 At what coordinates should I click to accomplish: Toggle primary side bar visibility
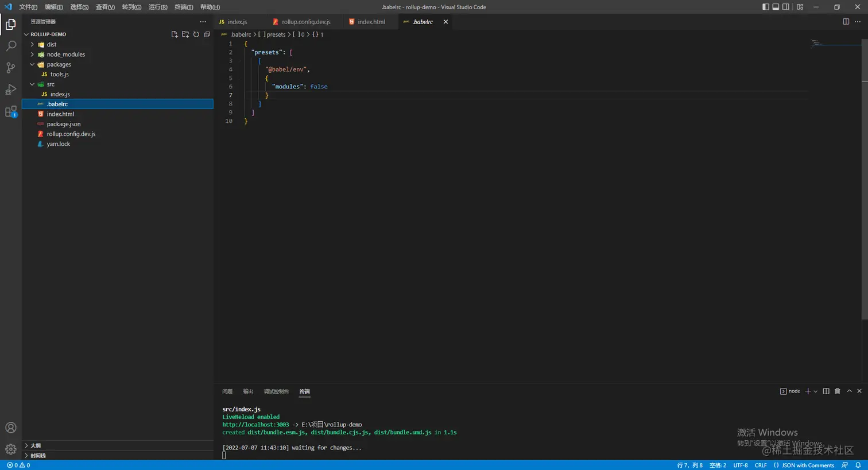point(765,7)
